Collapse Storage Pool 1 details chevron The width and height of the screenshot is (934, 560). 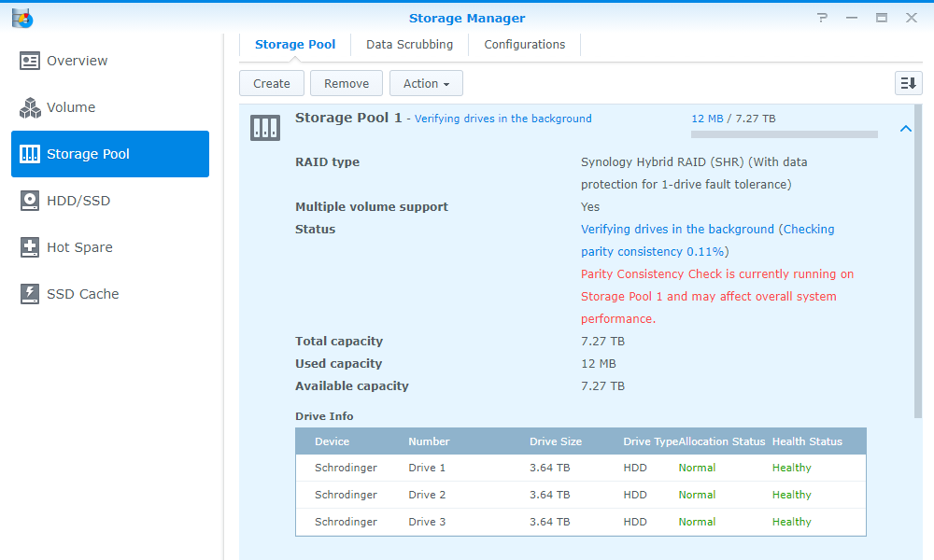point(906,129)
